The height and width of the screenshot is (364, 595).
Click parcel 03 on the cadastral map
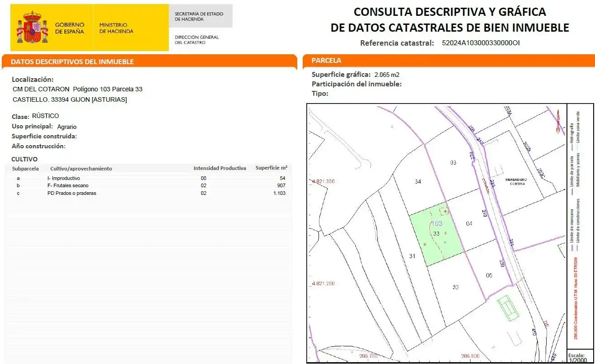[x=453, y=162]
